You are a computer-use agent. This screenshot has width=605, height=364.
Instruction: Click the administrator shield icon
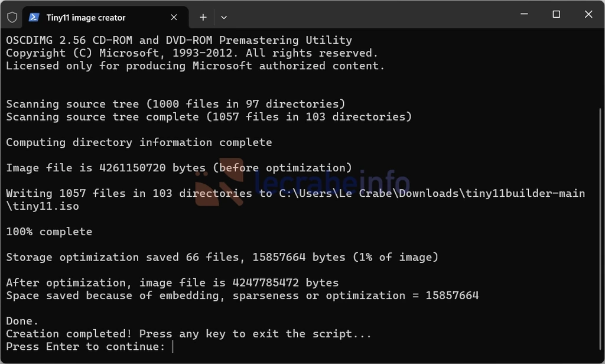pos(12,17)
